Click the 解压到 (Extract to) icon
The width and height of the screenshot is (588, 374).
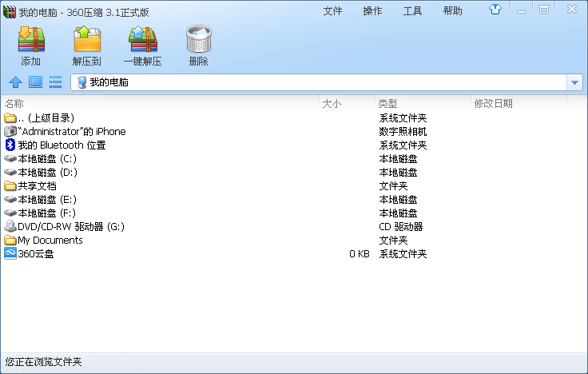pyautogui.click(x=86, y=40)
